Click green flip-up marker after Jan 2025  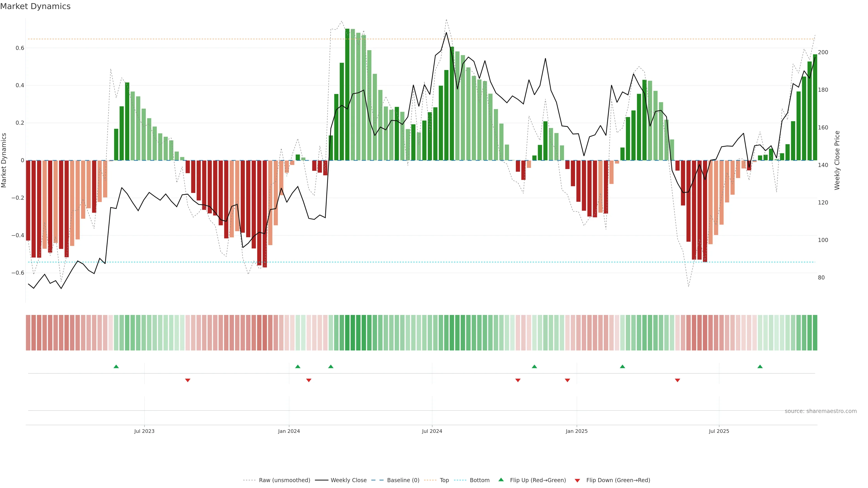click(622, 366)
